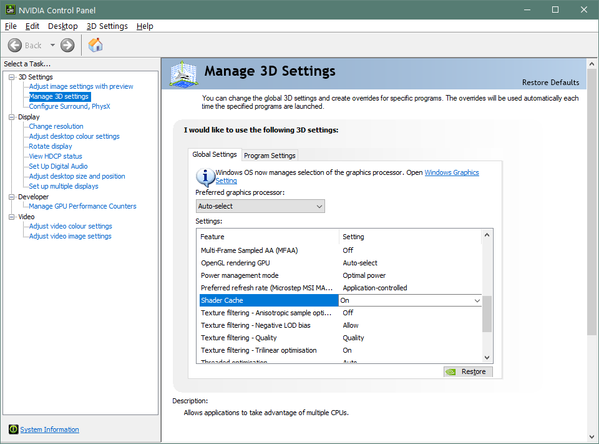Click the Setting column header
This screenshot has height=444, width=599.
pos(410,237)
